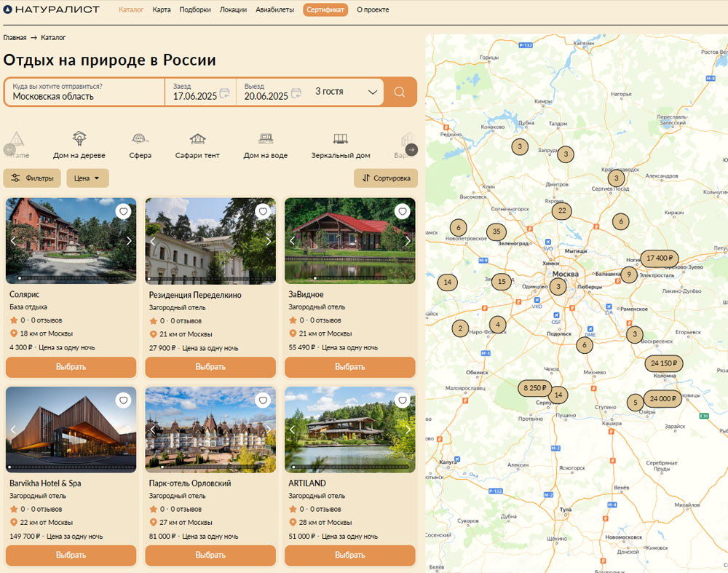
Task: Previous photo arrow on Barvikha Hotel card
Action: point(13,430)
